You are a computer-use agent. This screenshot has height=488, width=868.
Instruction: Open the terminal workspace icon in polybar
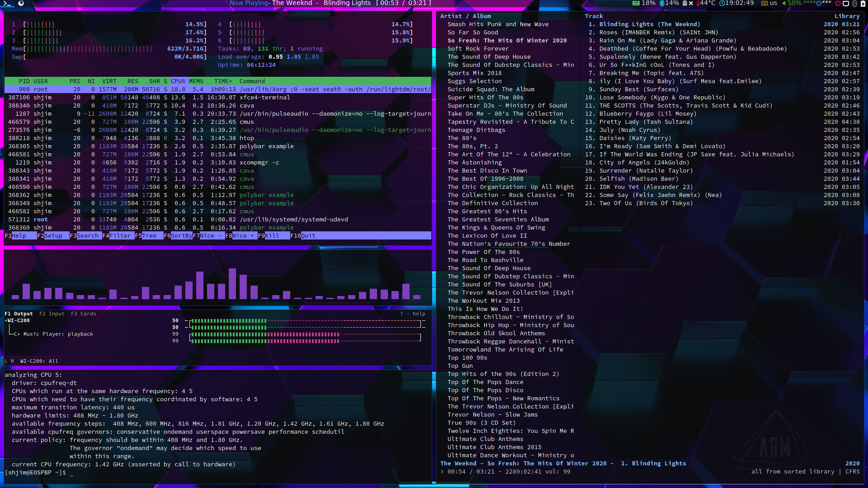(7, 3)
